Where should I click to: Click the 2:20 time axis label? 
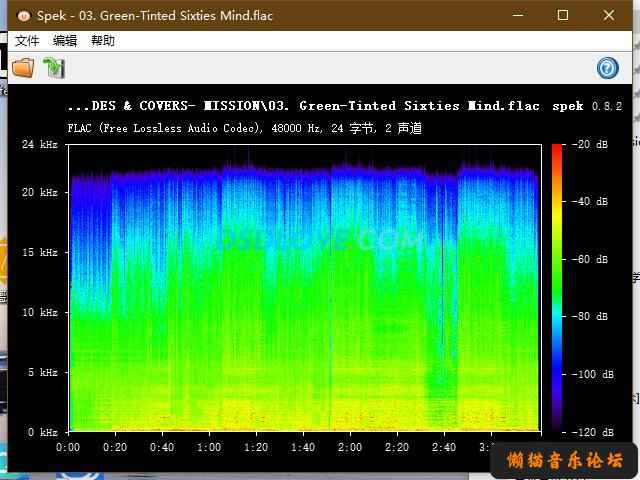coord(397,447)
